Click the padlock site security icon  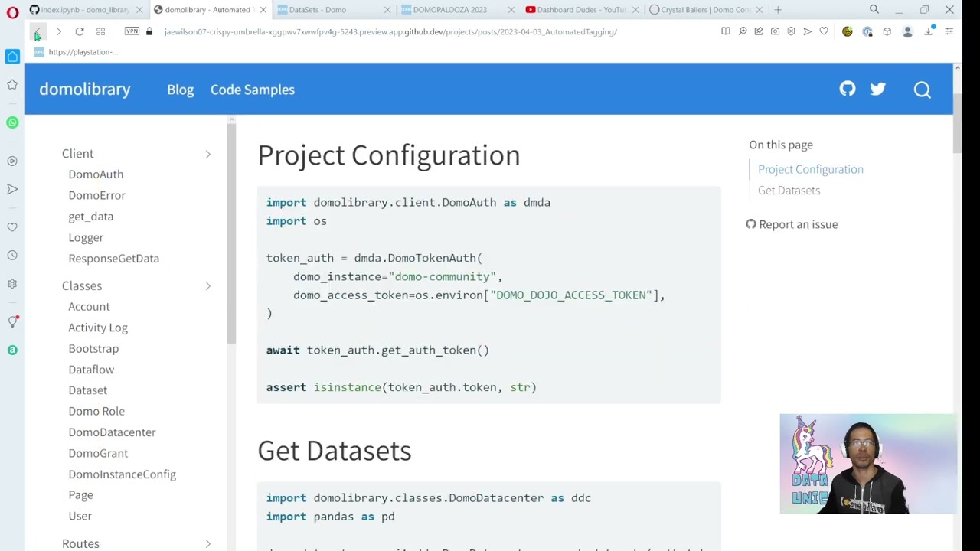(149, 31)
